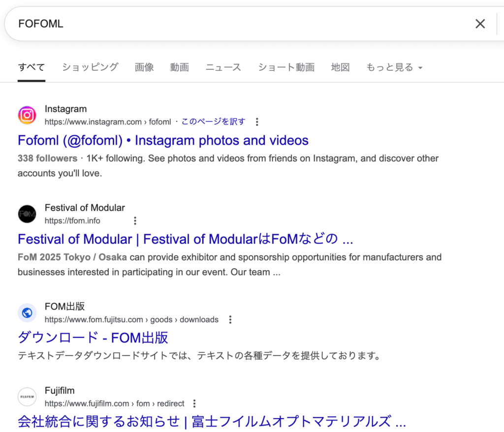Click このページを訳す translate link
This screenshot has height=432, width=504.
(214, 122)
